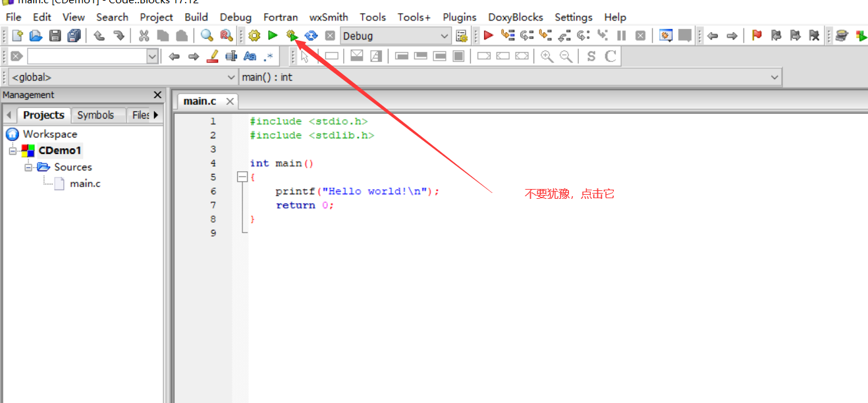Open the Debugging windows icon
Screen dimensions: 868x403
pyautogui.click(x=666, y=36)
